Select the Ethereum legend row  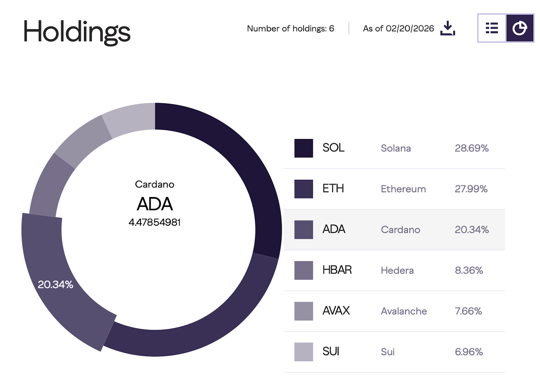point(403,189)
